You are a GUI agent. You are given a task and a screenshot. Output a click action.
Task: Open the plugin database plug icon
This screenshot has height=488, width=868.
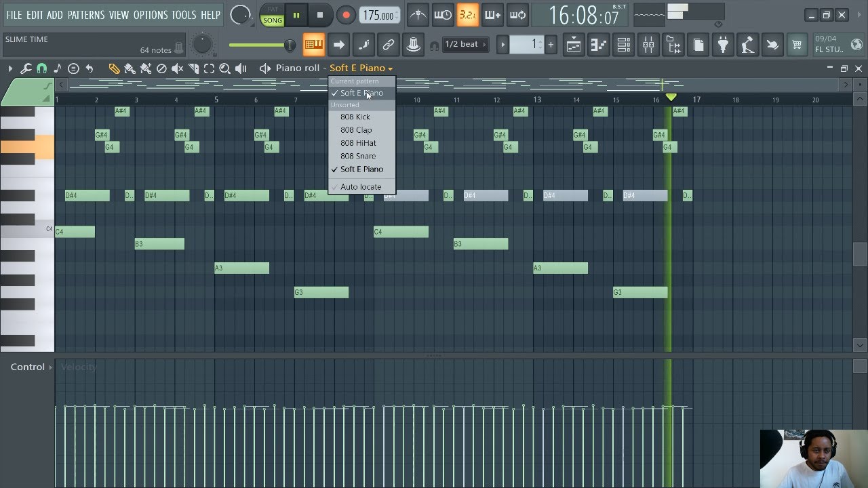point(723,45)
